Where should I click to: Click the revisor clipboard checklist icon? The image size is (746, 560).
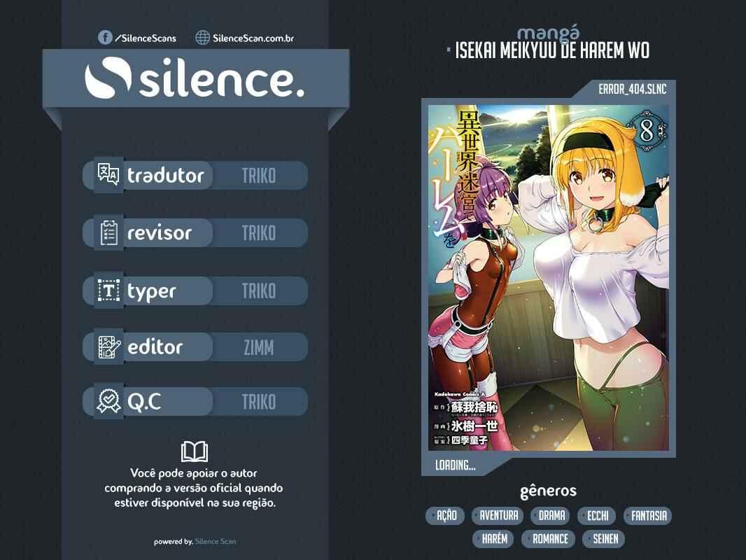point(108,233)
